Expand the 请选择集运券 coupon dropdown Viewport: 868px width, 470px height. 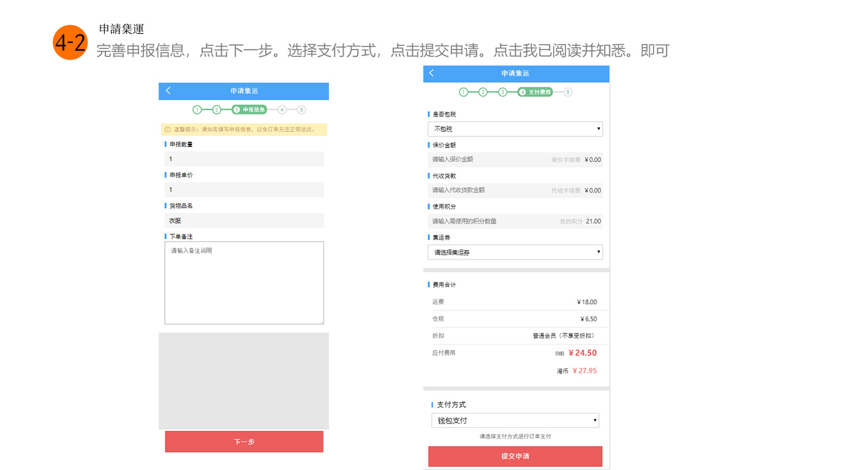[515, 252]
